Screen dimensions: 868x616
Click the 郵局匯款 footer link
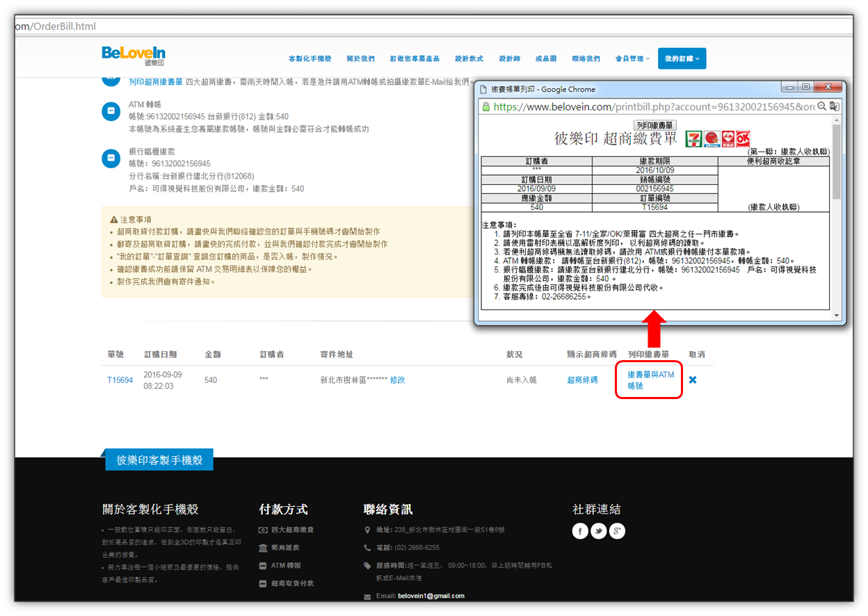pyautogui.click(x=285, y=548)
